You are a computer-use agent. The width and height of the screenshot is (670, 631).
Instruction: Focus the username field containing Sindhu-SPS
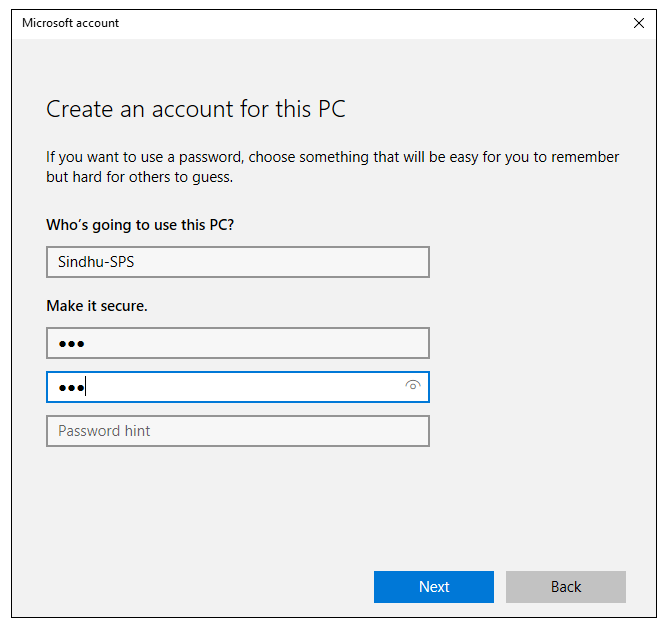[x=238, y=262]
